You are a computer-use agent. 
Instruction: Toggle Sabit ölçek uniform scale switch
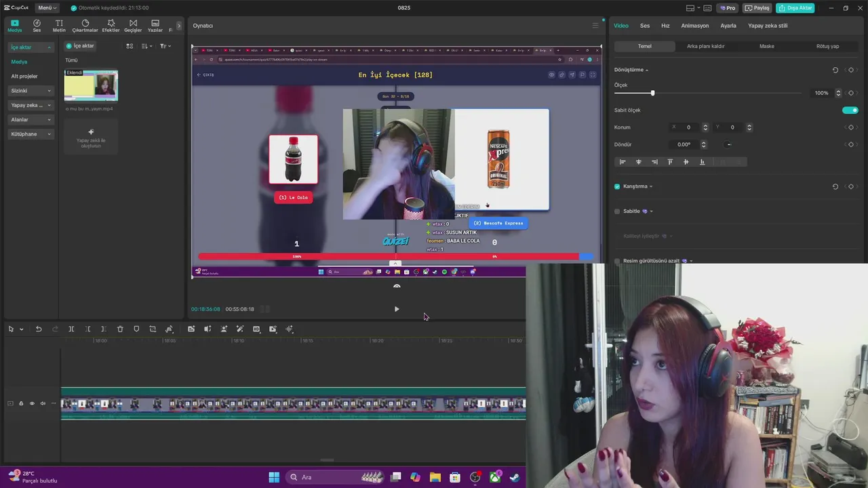click(850, 110)
